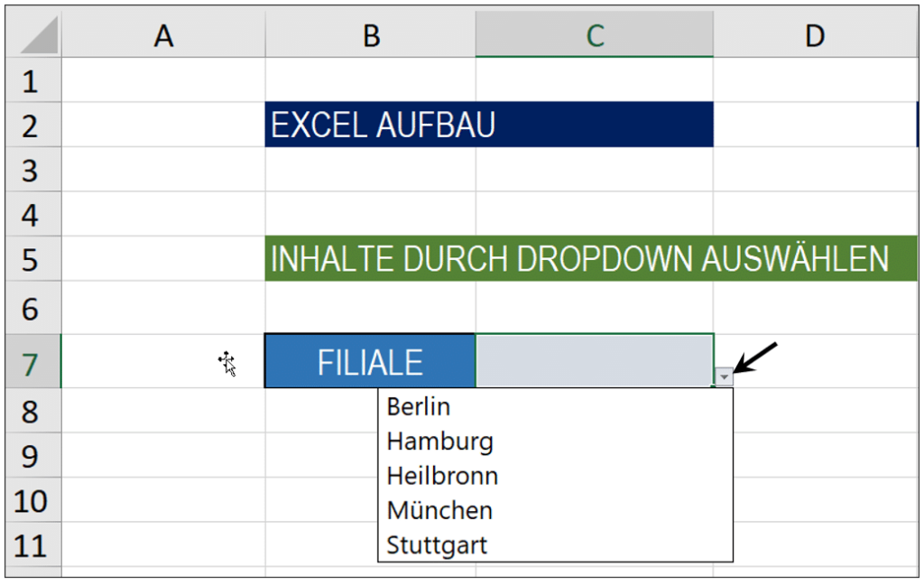
Task: Click row 7 header
Action: click(x=33, y=361)
